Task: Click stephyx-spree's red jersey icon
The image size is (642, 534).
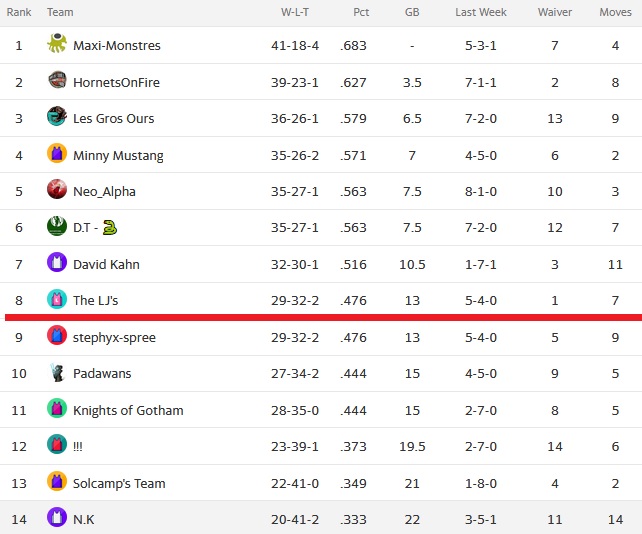Action: tap(57, 335)
